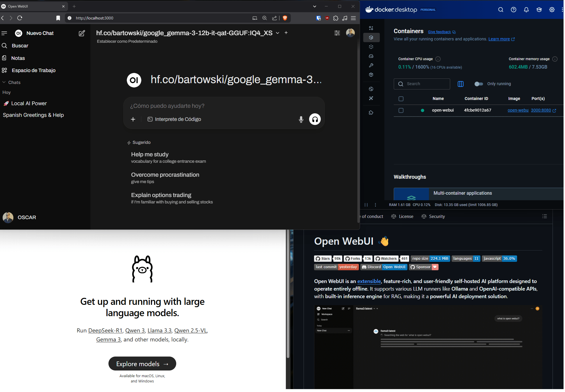Viewport: 565px width, 392px height.
Task: Start voice call with headphones button
Action: pos(315,119)
